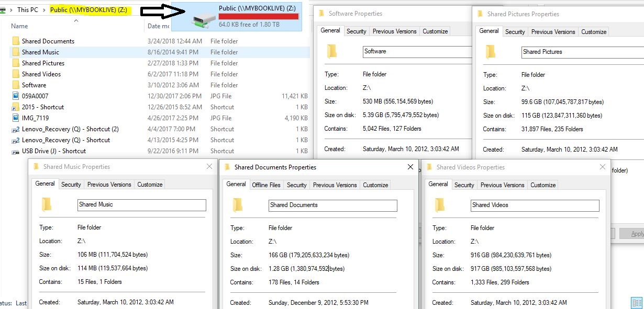The width and height of the screenshot is (644, 309).
Task: Open Customize tab in Shared Videos Properties
Action: coord(543,185)
